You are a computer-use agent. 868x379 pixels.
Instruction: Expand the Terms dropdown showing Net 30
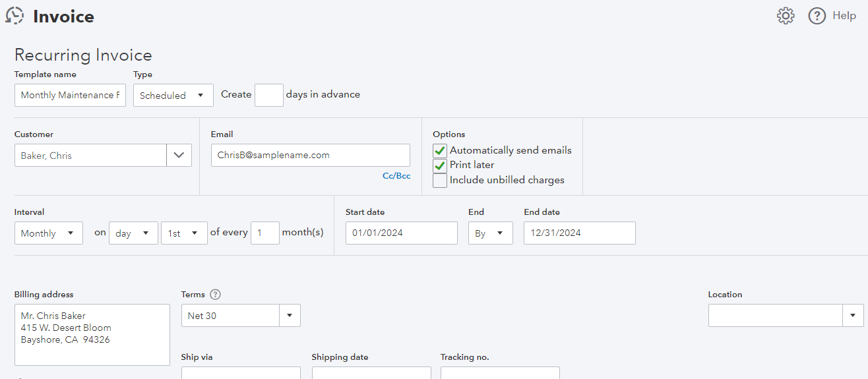point(290,316)
